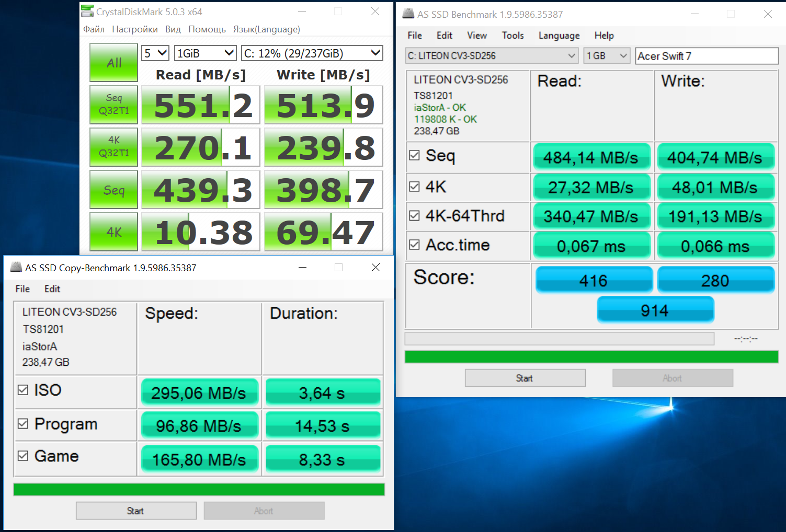Viewport: 786px width, 532px height.
Task: Open the C: 12% drive selection dropdown
Action: (312, 53)
